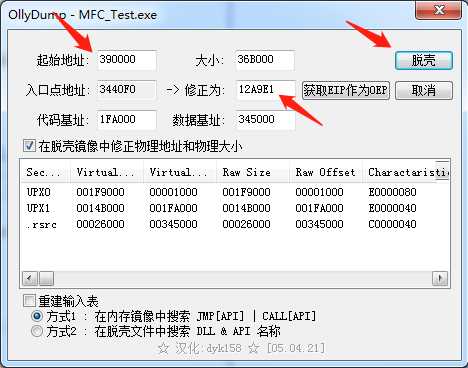Click UPX0 characteristics E0000080

[392, 192]
